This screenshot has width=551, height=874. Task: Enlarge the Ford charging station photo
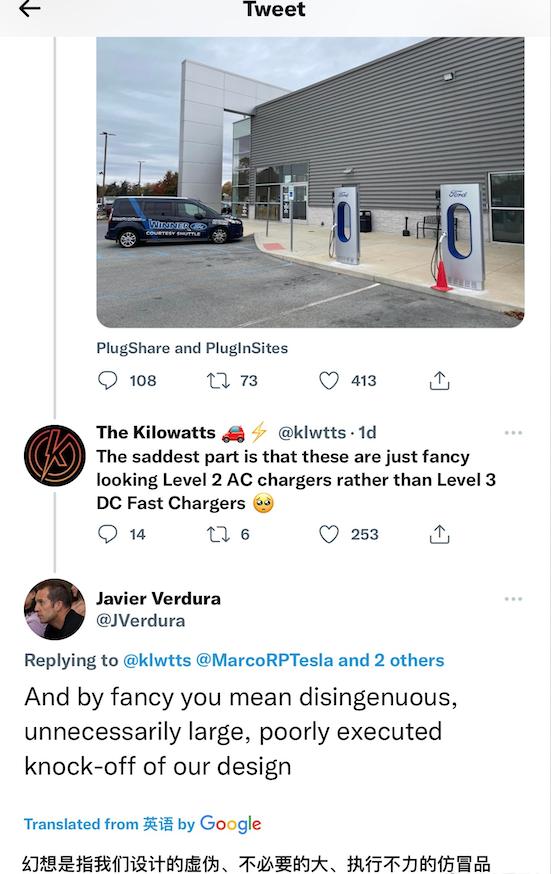310,182
